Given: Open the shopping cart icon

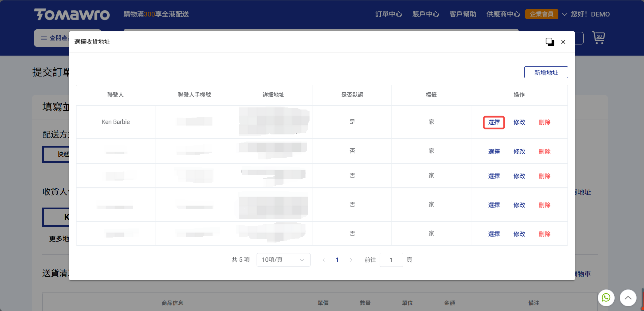Looking at the screenshot, I should point(598,38).
